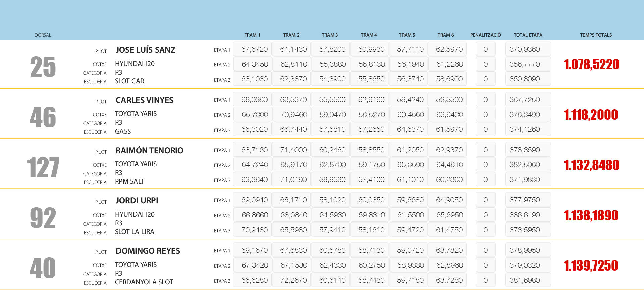Click dorsal number 25

tap(43, 67)
